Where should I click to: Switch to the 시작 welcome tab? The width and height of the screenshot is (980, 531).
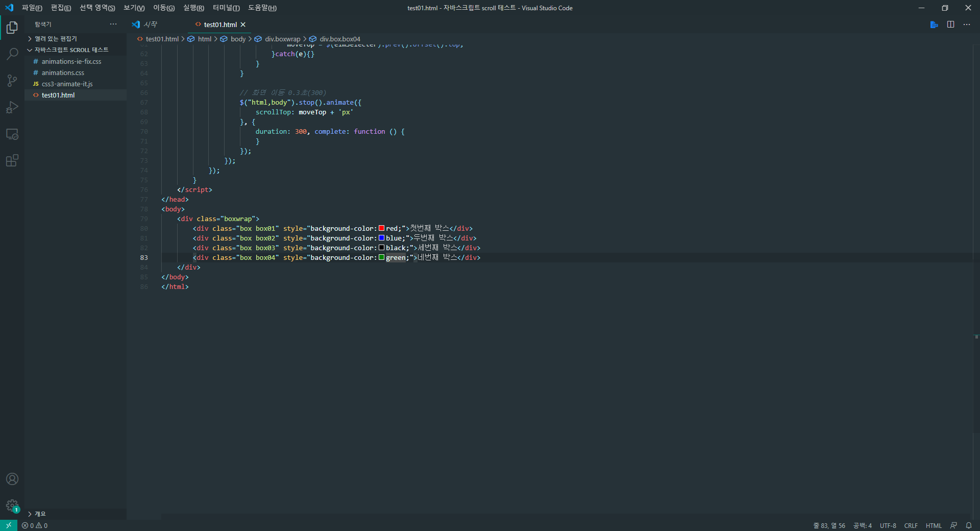(150, 25)
